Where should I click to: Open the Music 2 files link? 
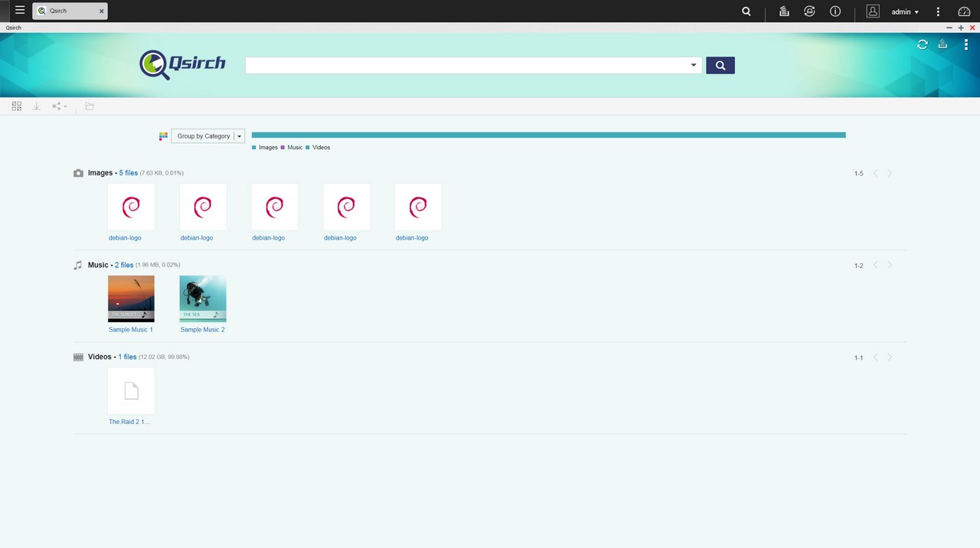[124, 265]
